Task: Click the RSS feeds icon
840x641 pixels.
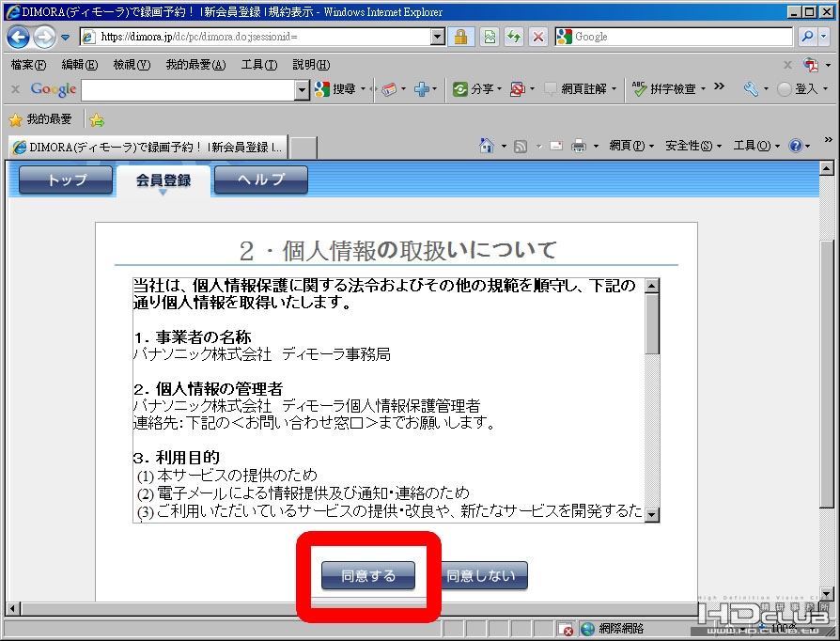Action: pos(521,146)
